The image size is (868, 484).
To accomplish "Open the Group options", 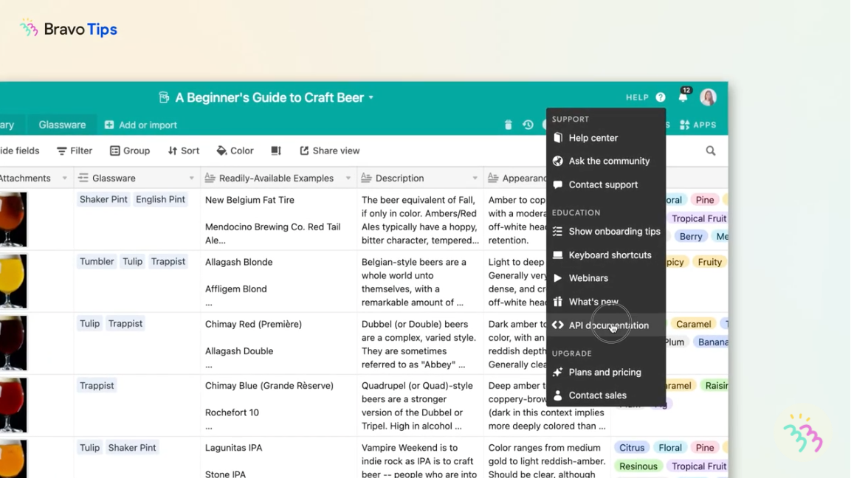I will tap(130, 151).
